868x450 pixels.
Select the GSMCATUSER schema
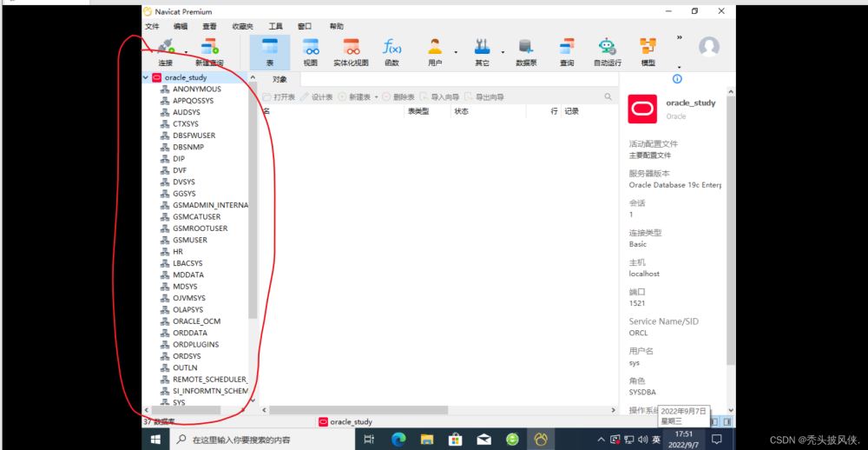(x=198, y=216)
